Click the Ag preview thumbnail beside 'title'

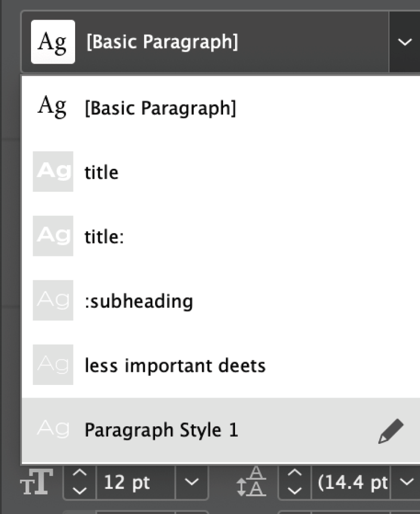click(53, 172)
